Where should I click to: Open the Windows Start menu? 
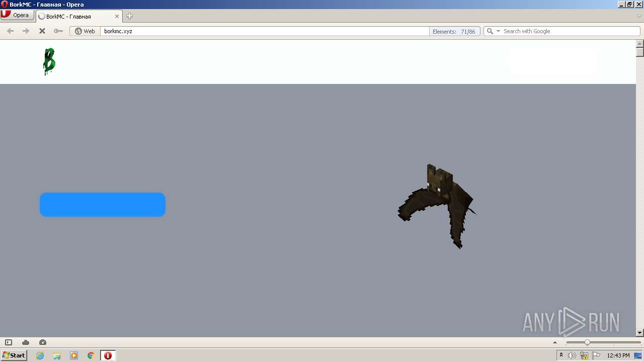coord(14,355)
